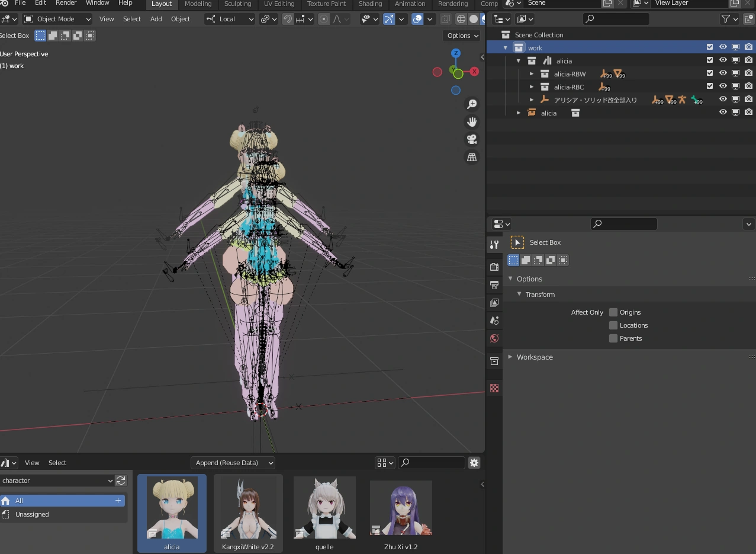The width and height of the screenshot is (756, 554).
Task: Enable the Locations checkbox
Action: [x=613, y=325]
